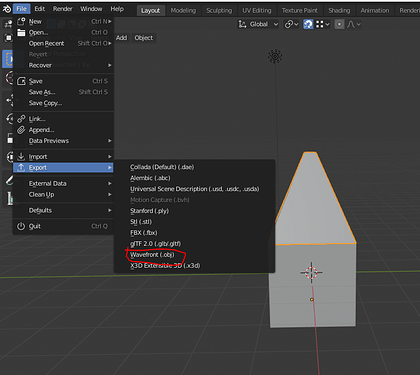420x375 pixels.
Task: Expand the Recover submenu
Action: tap(63, 65)
